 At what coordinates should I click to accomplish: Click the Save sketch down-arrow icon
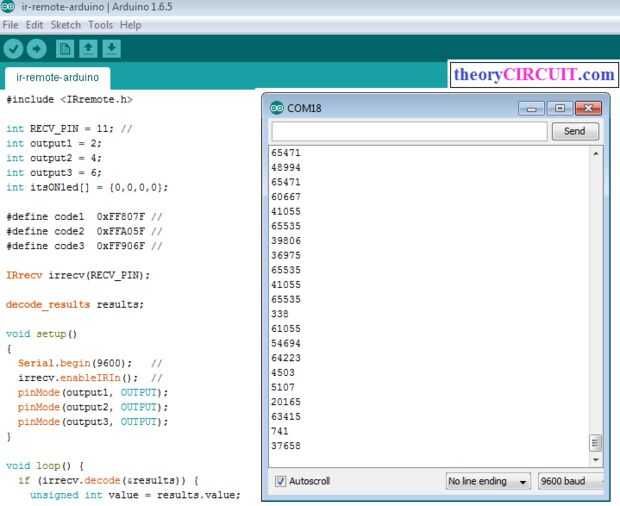pos(112,48)
